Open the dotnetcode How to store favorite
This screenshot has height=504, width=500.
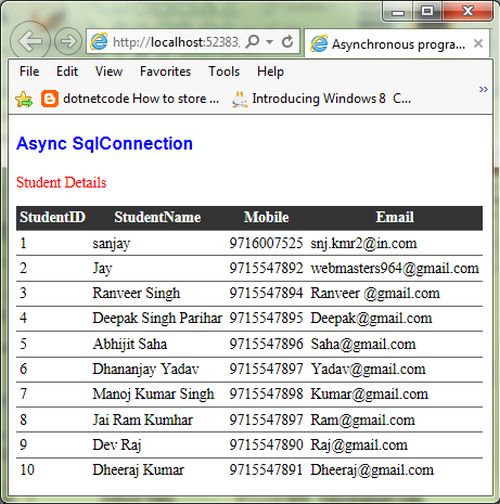pyautogui.click(x=141, y=98)
